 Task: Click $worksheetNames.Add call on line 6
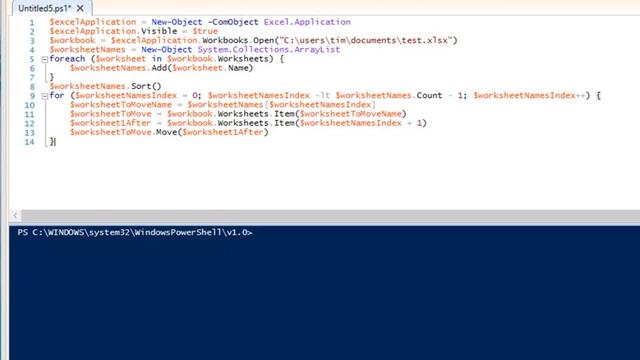tap(161, 68)
